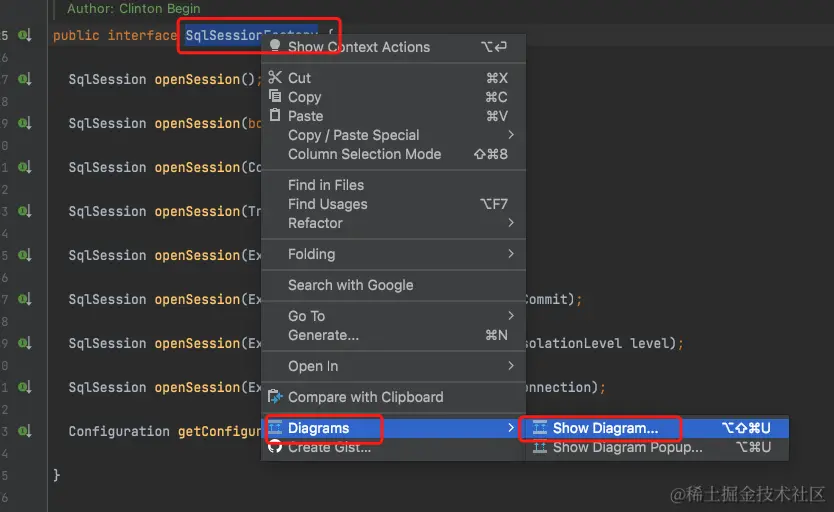Click the scissors icon for Cut

[x=274, y=78]
